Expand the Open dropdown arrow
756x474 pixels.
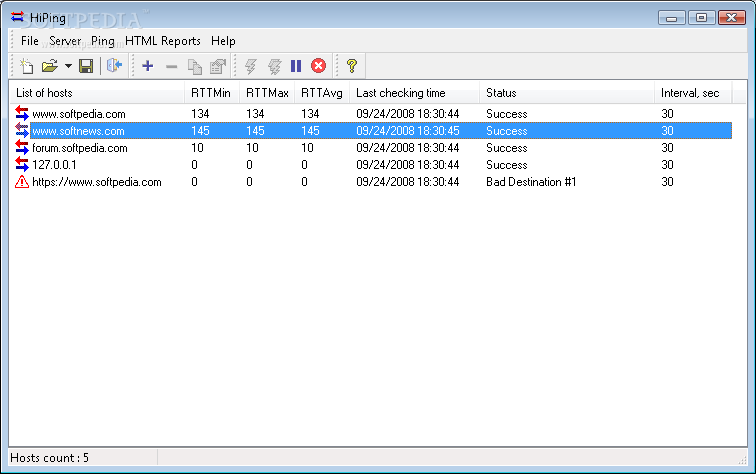(x=68, y=66)
